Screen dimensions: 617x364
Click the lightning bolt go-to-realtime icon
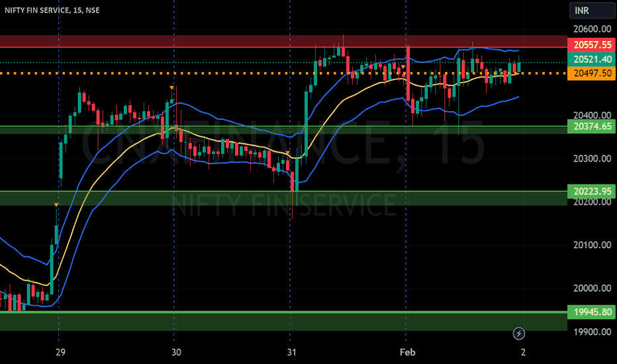click(x=518, y=334)
